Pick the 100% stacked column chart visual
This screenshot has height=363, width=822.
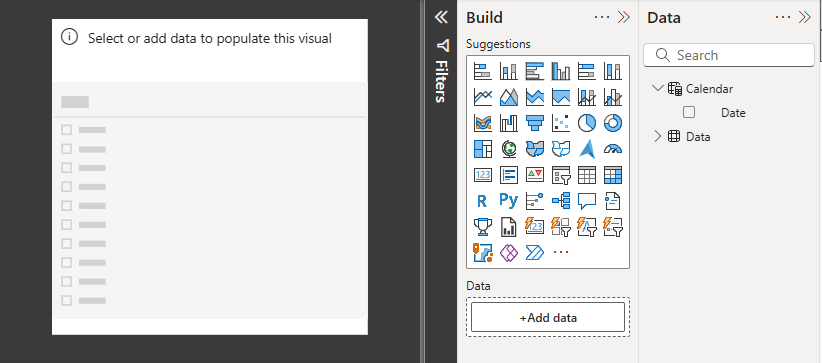point(613,71)
